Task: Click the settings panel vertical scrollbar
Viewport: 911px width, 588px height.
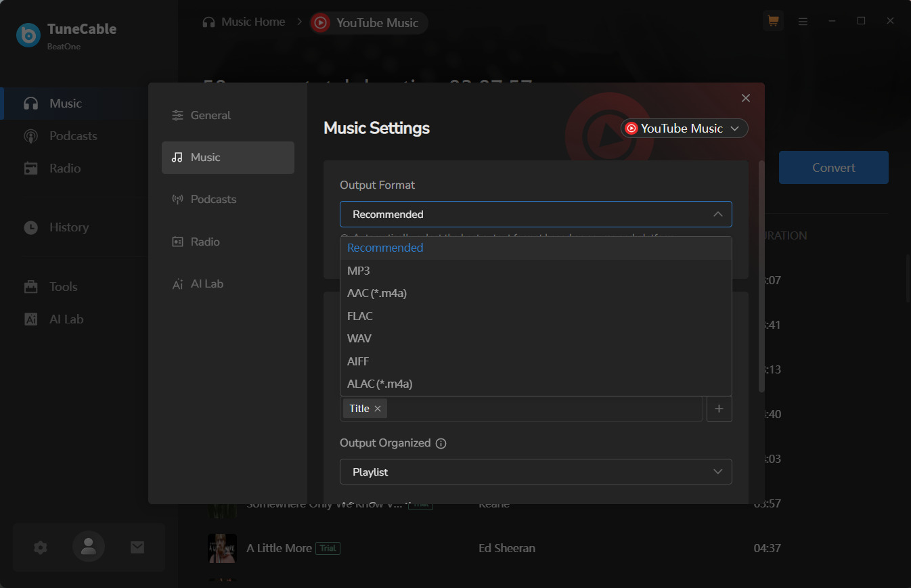Action: pos(761,277)
